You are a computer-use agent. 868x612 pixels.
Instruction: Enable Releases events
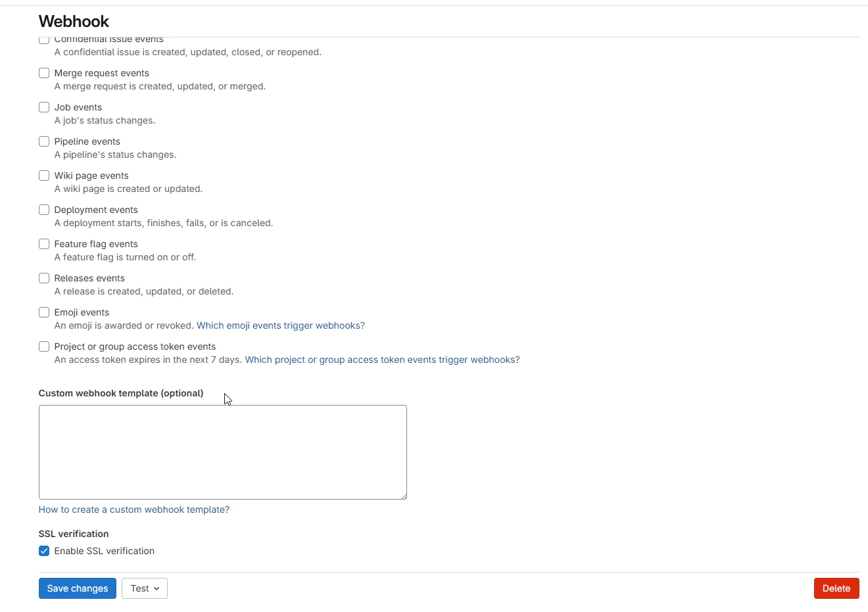(43, 277)
